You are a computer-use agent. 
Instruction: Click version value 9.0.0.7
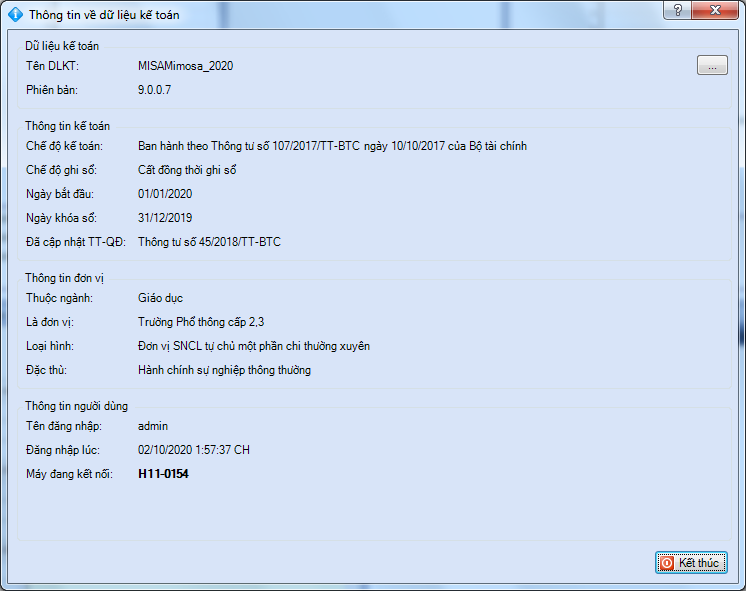154,90
